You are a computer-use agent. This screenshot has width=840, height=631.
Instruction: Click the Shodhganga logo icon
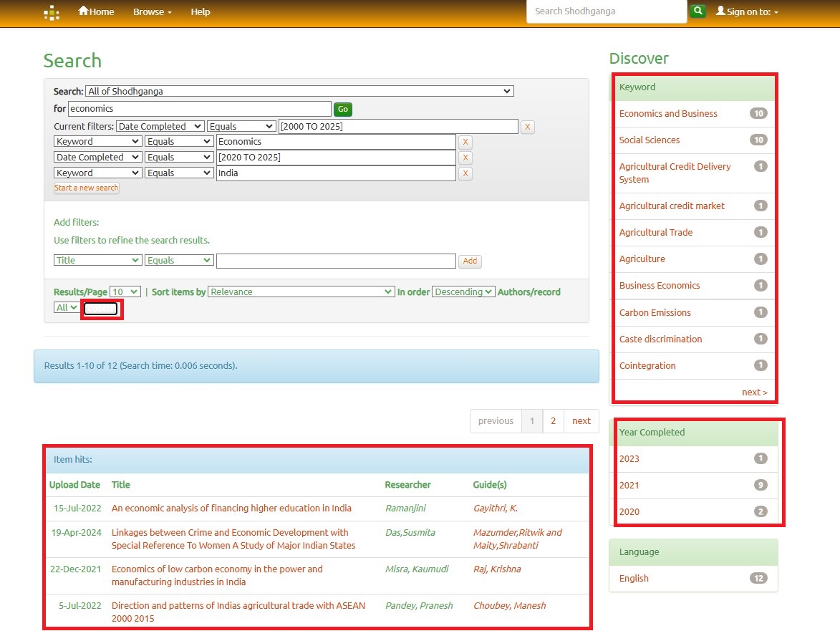(52, 12)
